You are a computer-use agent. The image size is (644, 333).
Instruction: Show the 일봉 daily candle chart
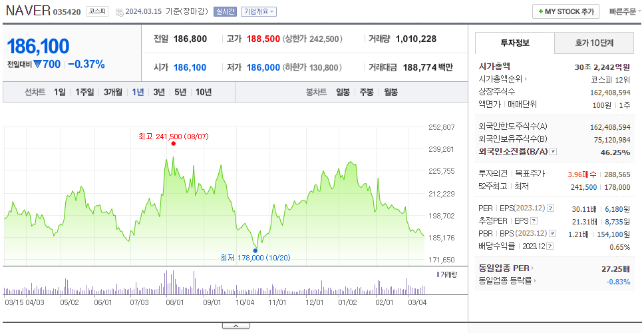pyautogui.click(x=343, y=92)
